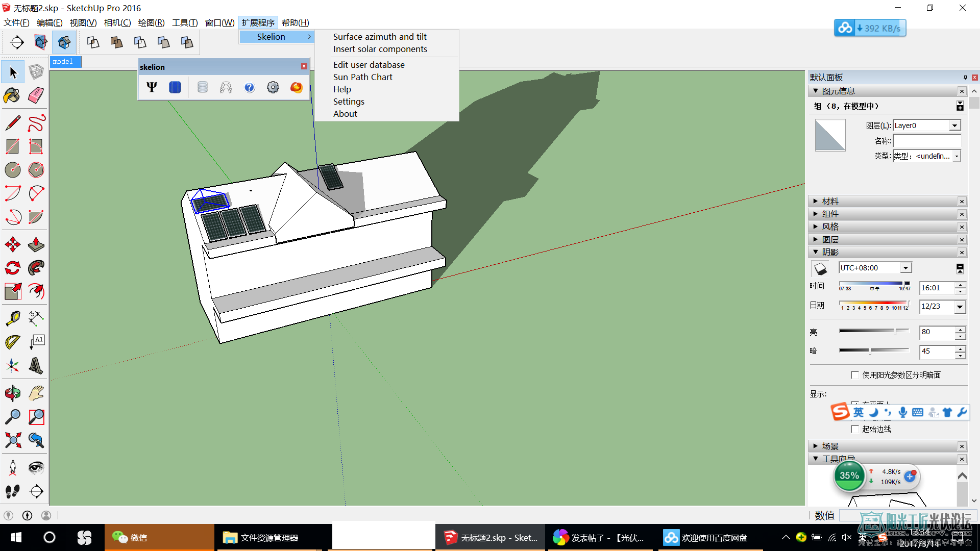Select the Rotate tool

point(12,268)
